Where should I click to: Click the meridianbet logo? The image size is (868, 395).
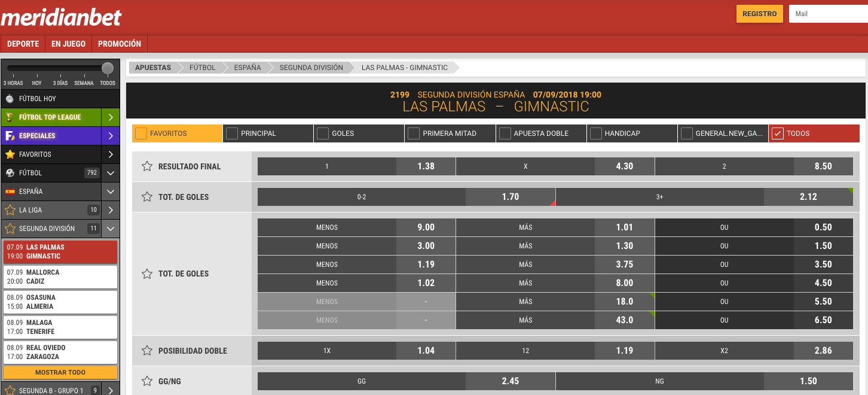pos(61,17)
